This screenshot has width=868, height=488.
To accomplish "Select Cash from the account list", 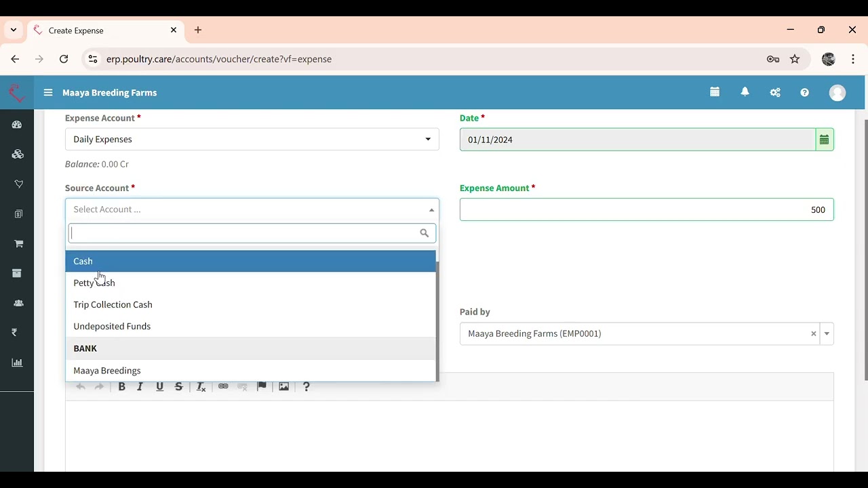I will 251,261.
